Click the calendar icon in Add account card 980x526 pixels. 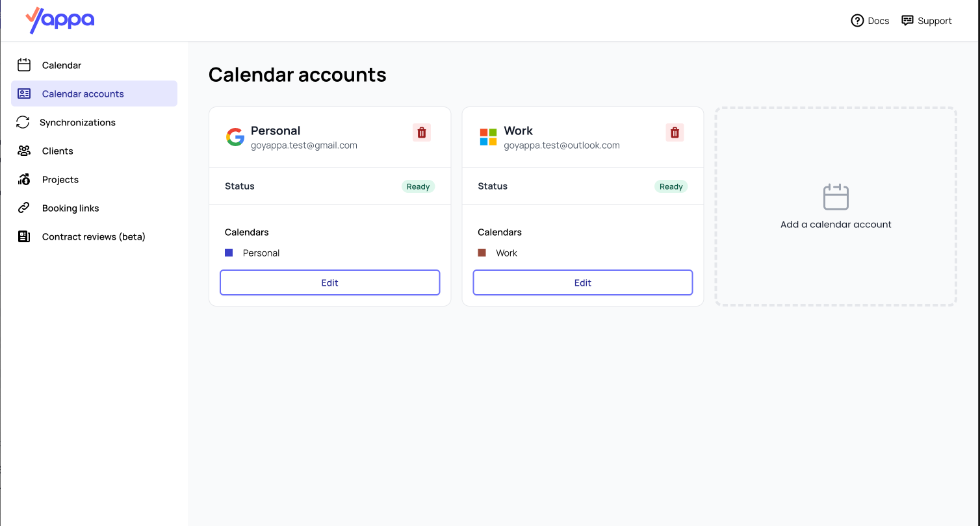836,197
